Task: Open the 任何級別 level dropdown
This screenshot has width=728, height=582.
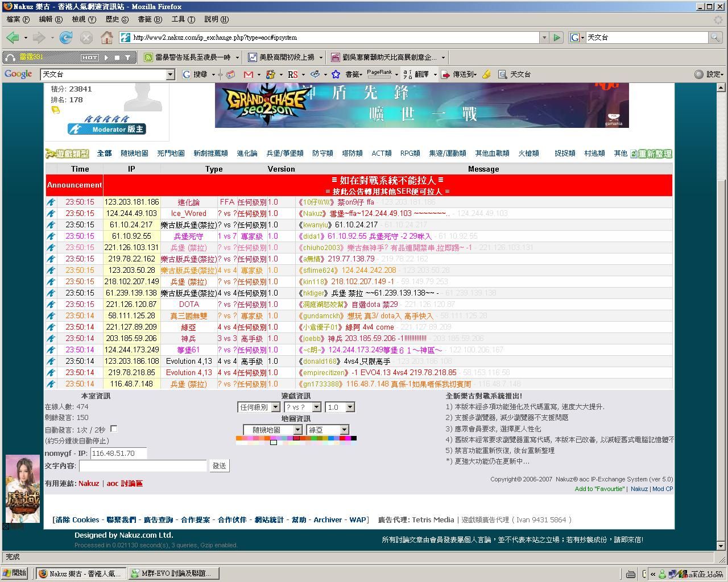Action: point(259,407)
